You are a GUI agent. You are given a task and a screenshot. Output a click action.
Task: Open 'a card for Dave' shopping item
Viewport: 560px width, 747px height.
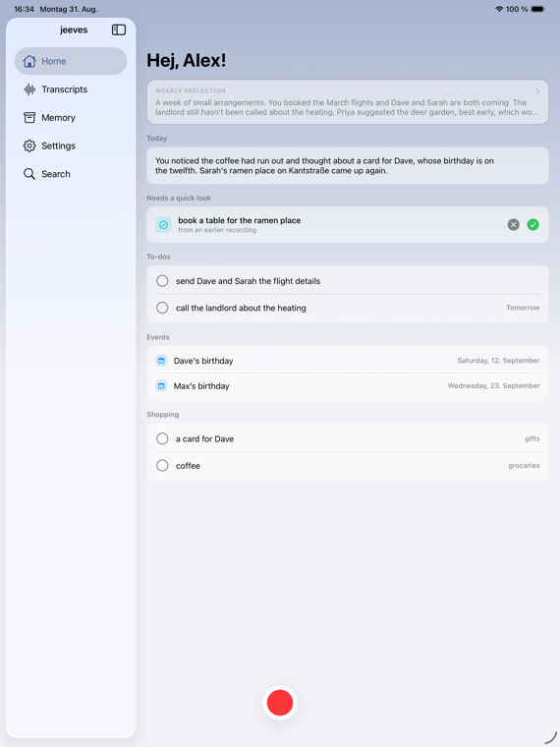(204, 438)
